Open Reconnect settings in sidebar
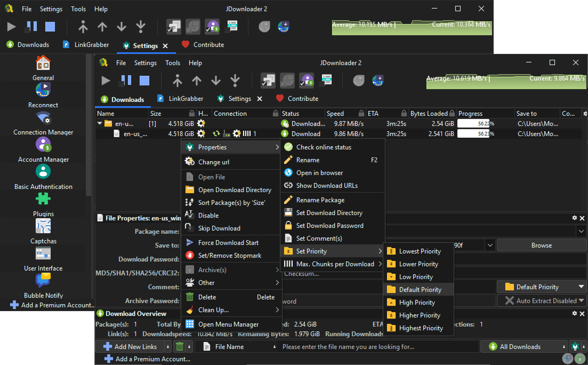The image size is (588, 365). tap(43, 95)
